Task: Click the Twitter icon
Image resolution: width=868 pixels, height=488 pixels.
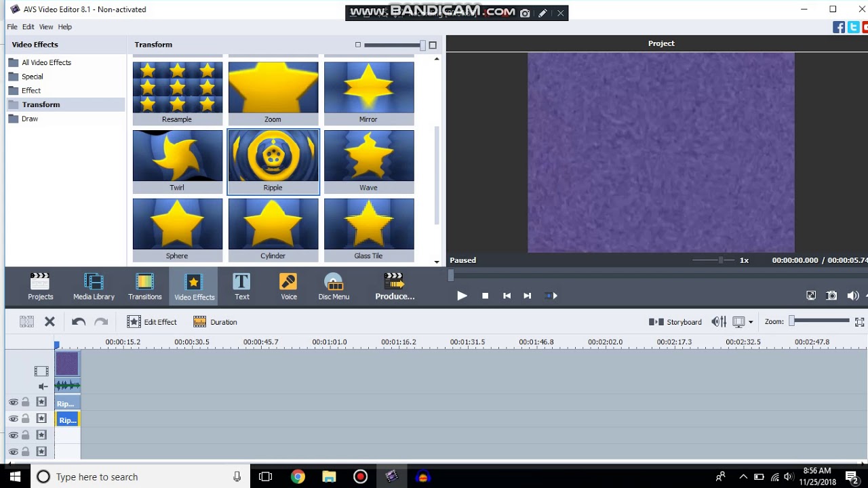Action: click(x=853, y=27)
